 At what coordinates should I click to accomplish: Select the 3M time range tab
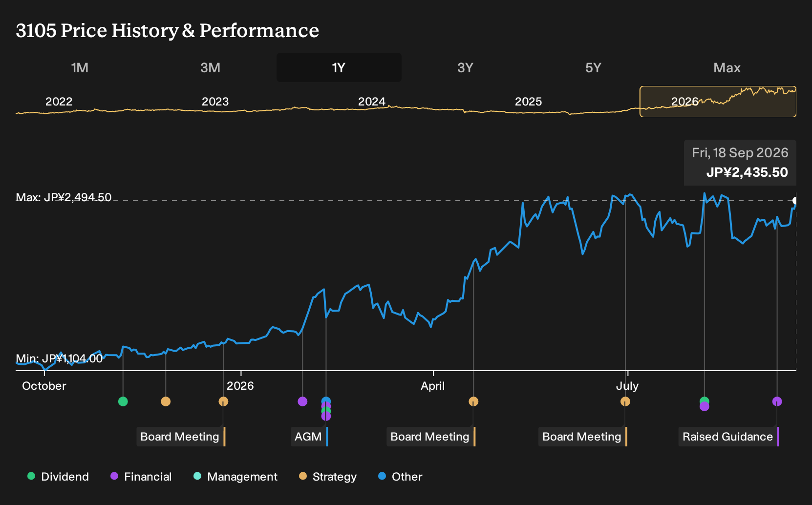coord(210,67)
